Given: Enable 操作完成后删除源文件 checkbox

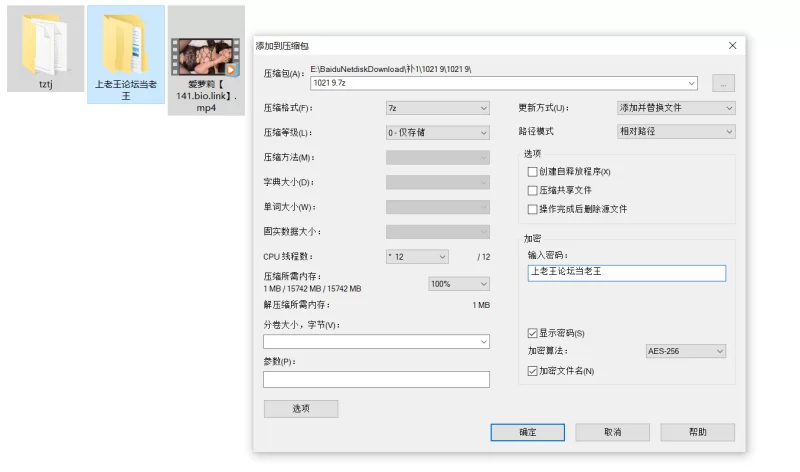Looking at the screenshot, I should coord(532,209).
